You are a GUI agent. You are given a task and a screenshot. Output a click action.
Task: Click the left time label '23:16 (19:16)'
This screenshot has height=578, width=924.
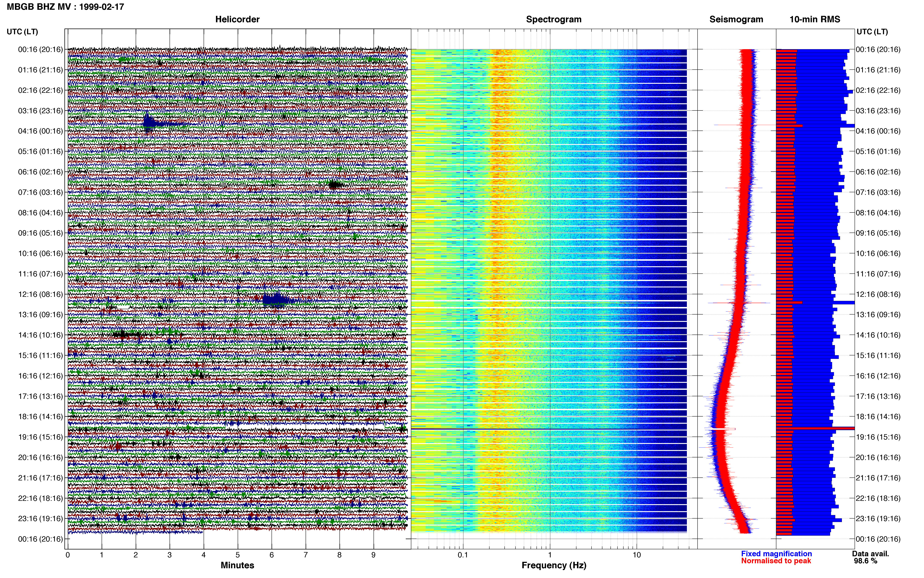pyautogui.click(x=41, y=518)
